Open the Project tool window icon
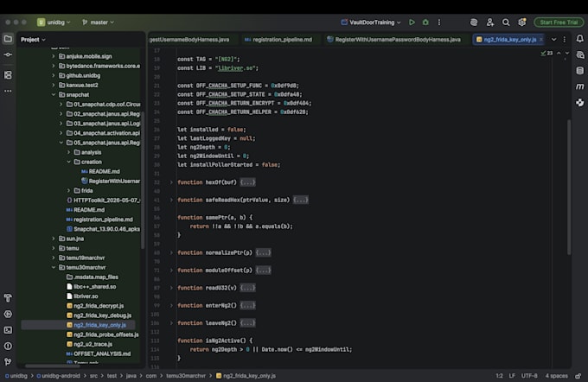The width and height of the screenshot is (588, 382). (x=8, y=39)
